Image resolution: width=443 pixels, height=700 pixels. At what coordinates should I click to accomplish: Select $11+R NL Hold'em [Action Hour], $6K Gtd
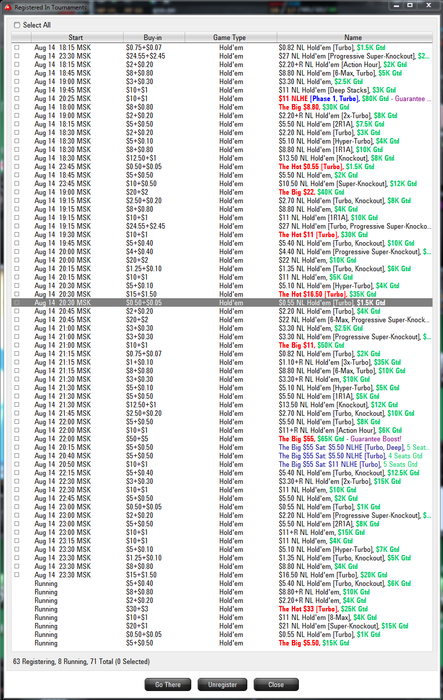222,430
